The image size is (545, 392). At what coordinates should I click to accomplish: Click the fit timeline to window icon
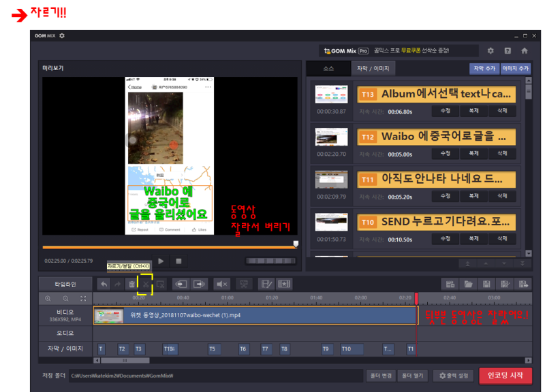pos(83,299)
